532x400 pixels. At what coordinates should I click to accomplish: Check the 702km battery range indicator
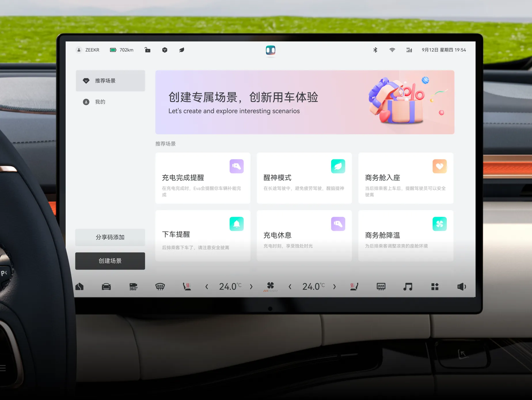pyautogui.click(x=122, y=50)
